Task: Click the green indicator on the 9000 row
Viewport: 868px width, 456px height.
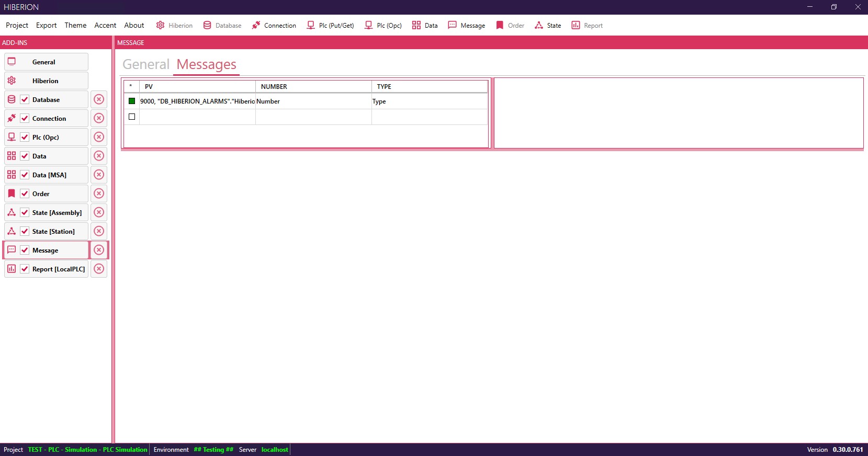Action: 132,101
